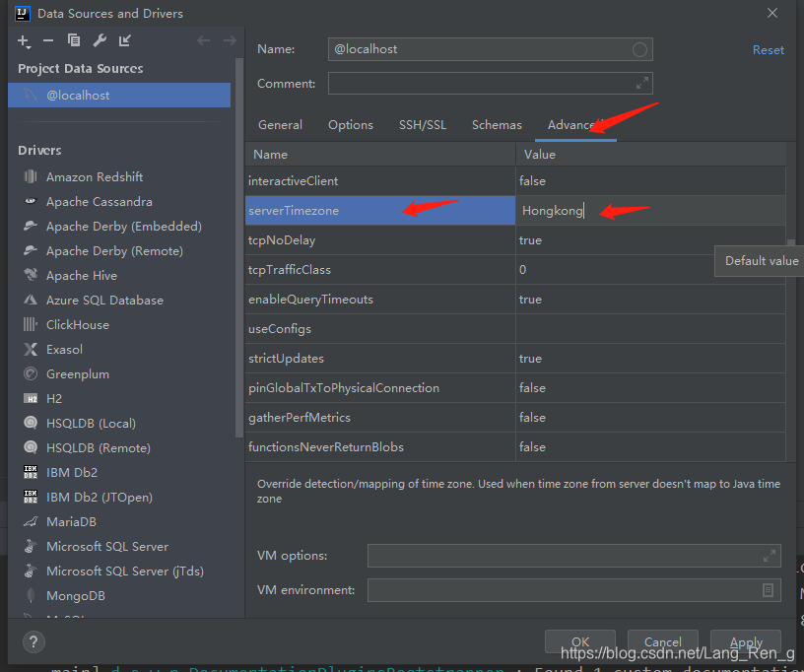Viewport: 804px width, 672px height.
Task: Add a new data source with plus icon
Action: [24, 41]
